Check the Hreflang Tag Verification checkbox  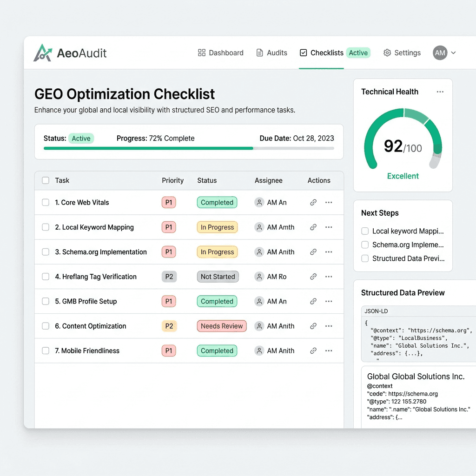[46, 277]
